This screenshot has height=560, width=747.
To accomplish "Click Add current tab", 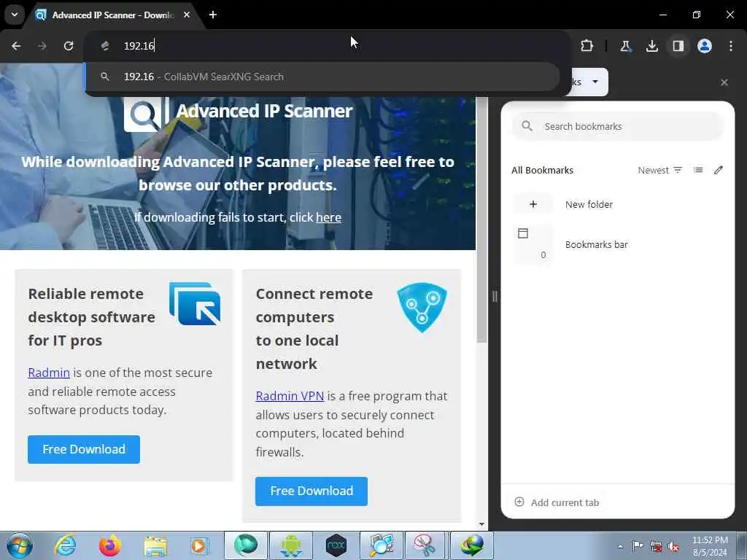I will point(557,502).
